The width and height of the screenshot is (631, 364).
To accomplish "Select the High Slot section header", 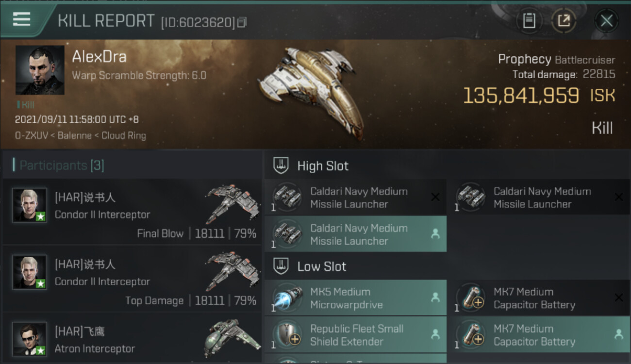I will 323,166.
